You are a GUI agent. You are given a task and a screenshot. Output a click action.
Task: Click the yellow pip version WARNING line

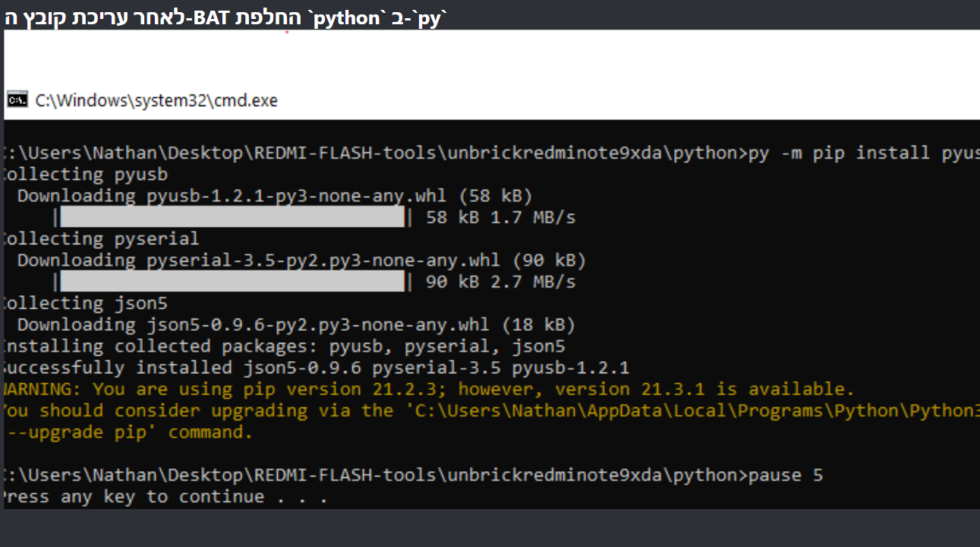[x=429, y=389]
